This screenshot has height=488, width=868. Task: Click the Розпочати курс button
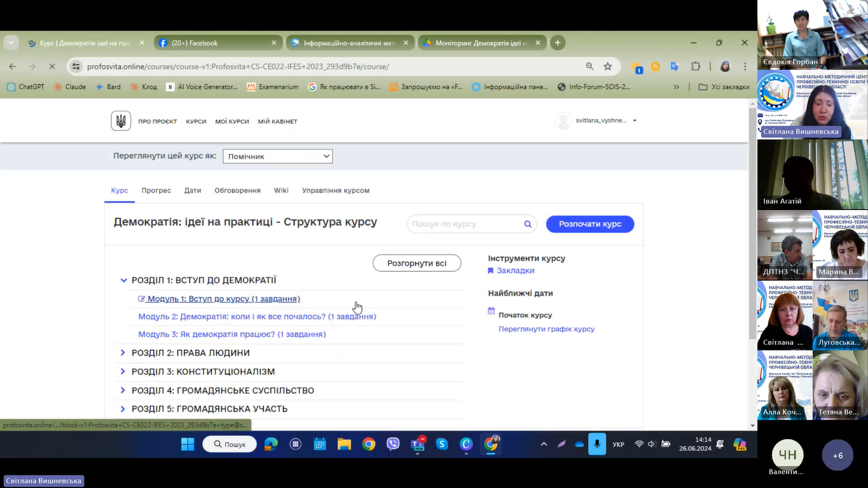point(589,224)
